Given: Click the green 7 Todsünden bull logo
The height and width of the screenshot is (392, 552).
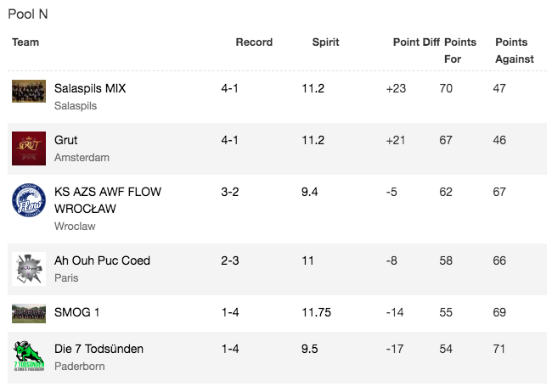Looking at the screenshot, I should [29, 356].
